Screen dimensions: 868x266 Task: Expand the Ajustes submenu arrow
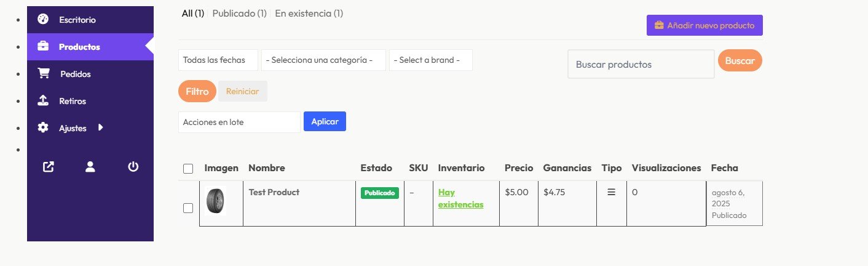pyautogui.click(x=100, y=127)
